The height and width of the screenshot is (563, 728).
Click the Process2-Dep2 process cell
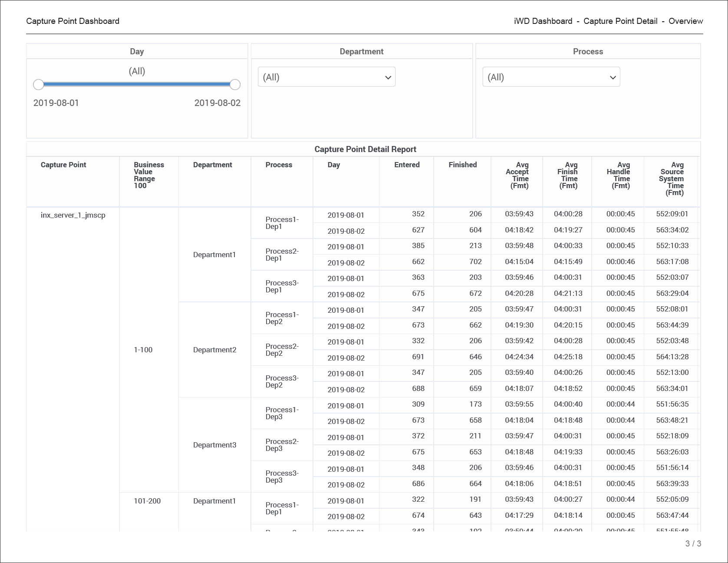[282, 350]
